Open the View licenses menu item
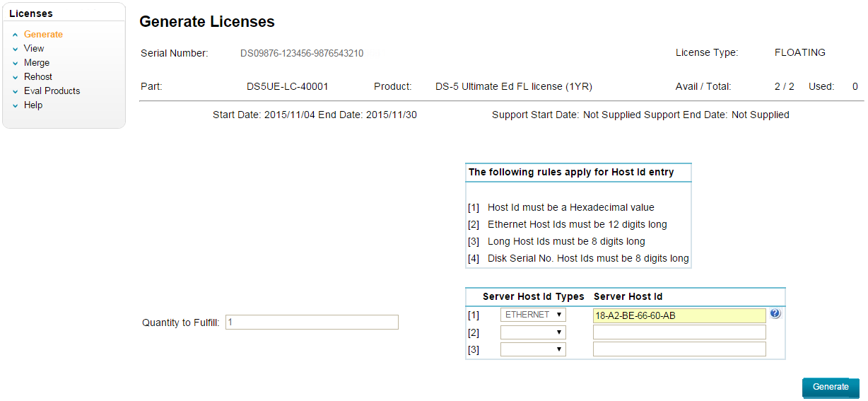 [x=34, y=49]
